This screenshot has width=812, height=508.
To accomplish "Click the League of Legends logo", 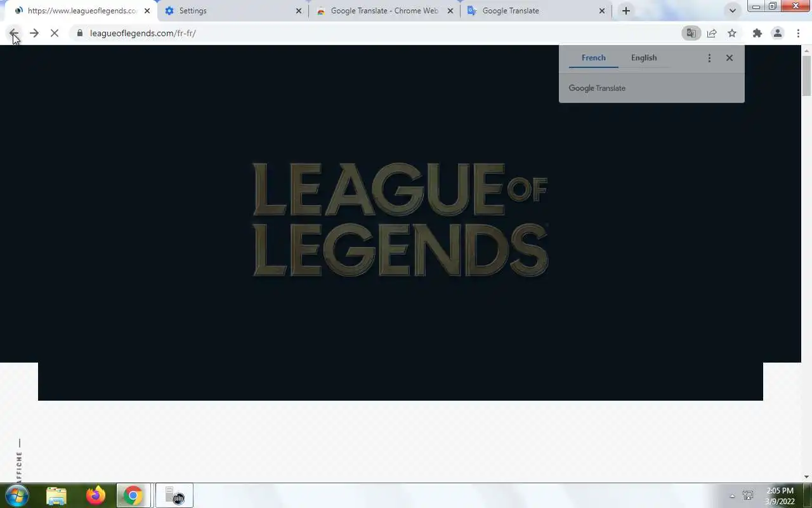I will 400,219.
